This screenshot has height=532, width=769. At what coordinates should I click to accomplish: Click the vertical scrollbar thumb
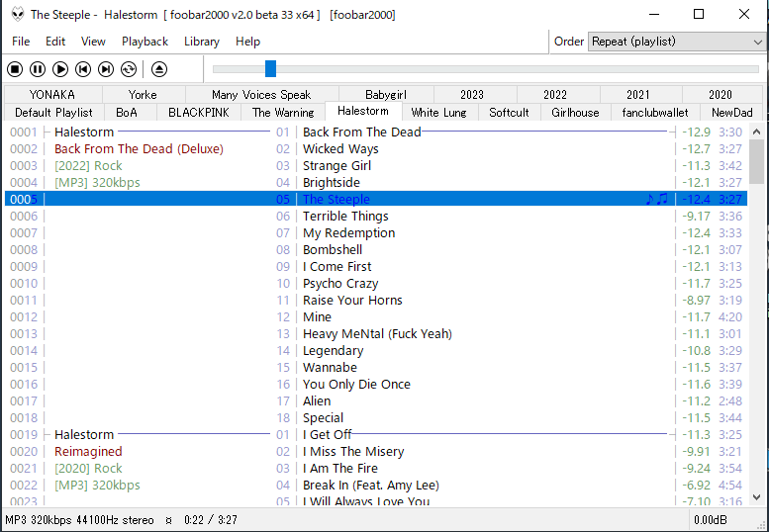click(756, 161)
